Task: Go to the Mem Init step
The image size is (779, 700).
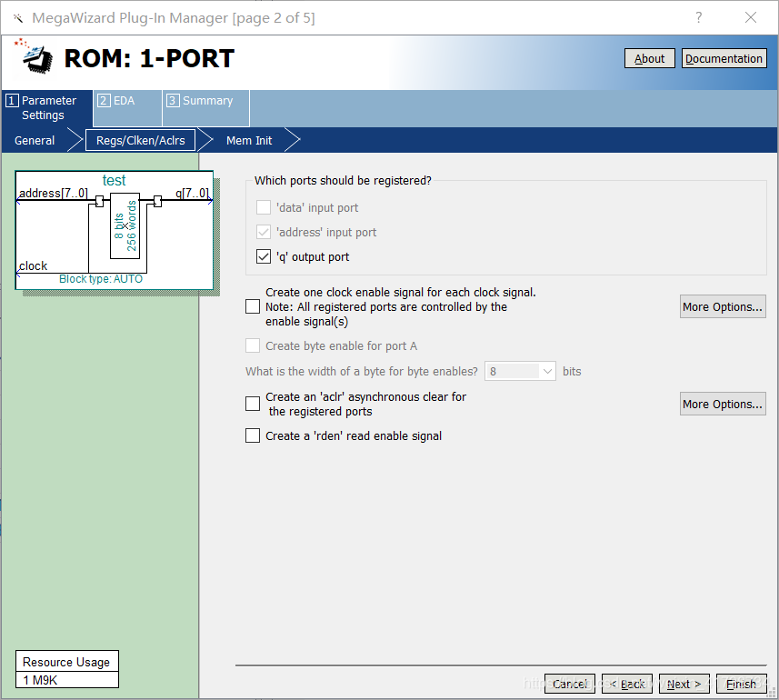Action: point(249,141)
